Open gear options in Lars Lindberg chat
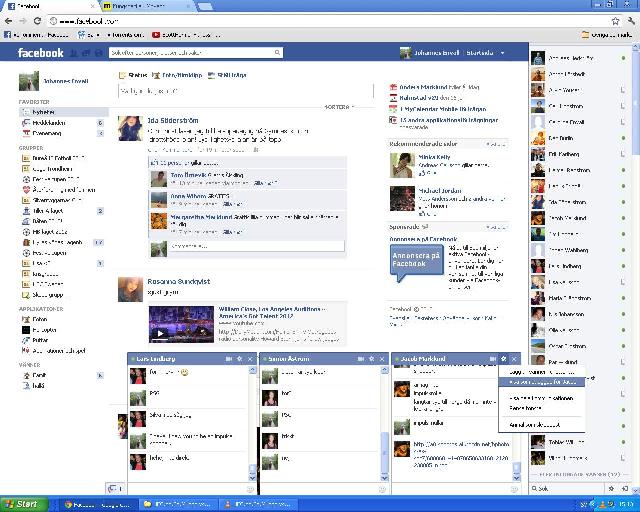Image resolution: width=640 pixels, height=512 pixels. 240,359
